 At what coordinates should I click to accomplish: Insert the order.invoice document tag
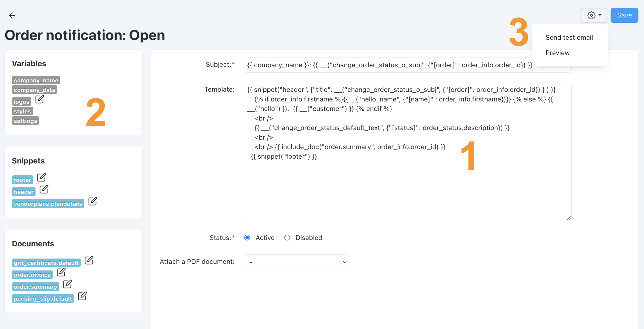tap(32, 275)
